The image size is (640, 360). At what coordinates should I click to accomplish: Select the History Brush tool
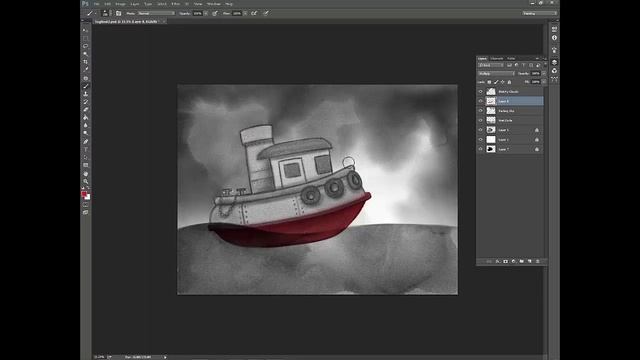(85, 102)
